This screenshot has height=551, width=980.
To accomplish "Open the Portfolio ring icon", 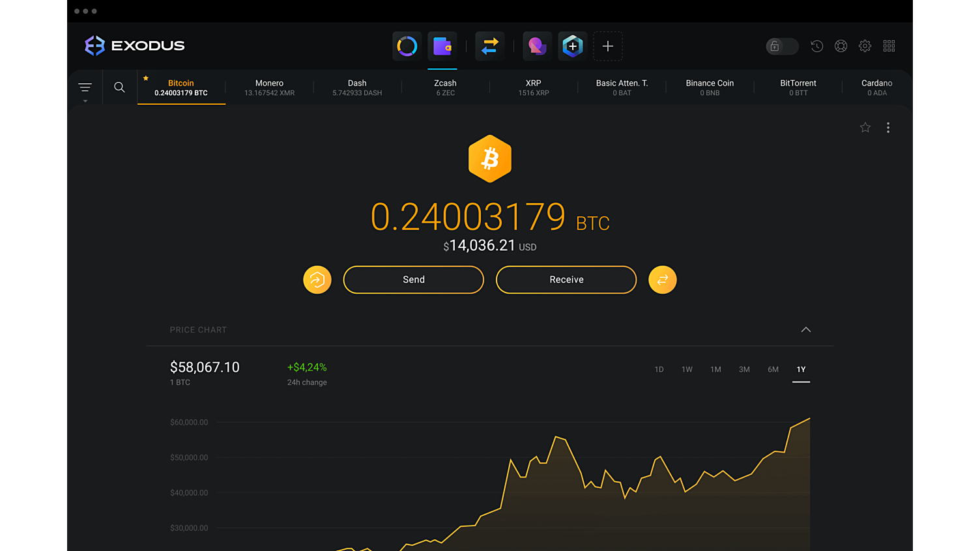I will point(407,46).
